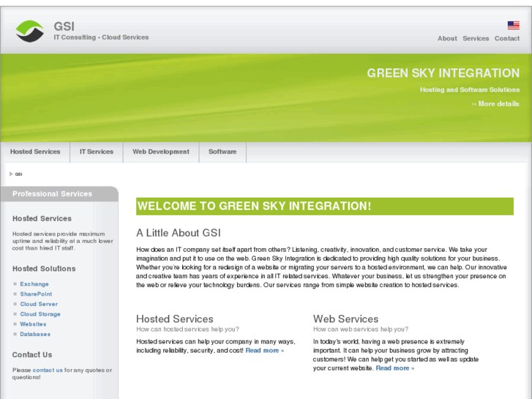Click the main Hosted Services section heading
The width and height of the screenshot is (532, 399).
pos(175,319)
